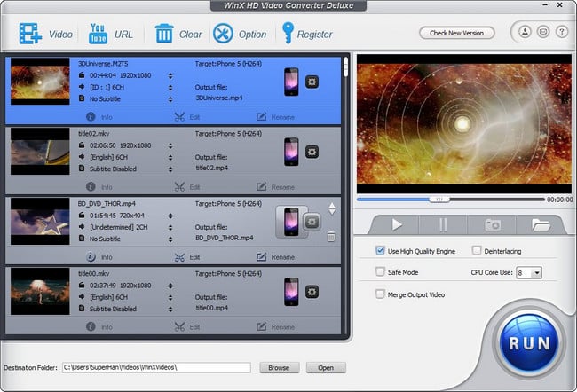Move BD_DVD_THOR.mp4 with reorder arrows
Image resolution: width=577 pixels, height=392 pixels.
[x=332, y=208]
